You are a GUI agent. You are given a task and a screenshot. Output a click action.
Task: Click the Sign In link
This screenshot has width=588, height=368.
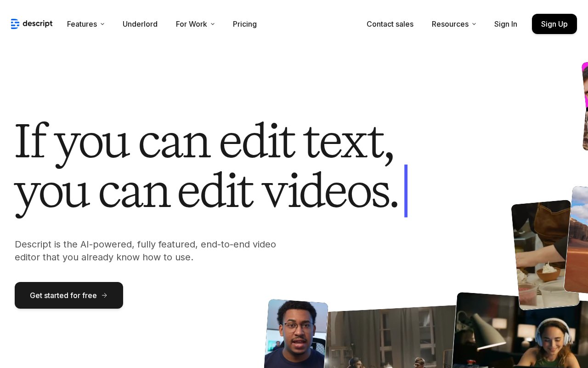[x=506, y=24]
